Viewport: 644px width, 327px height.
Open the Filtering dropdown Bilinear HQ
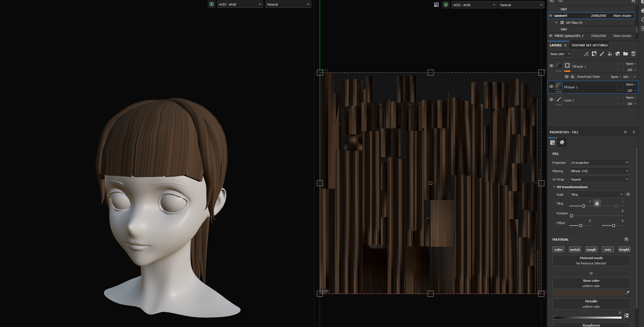pyautogui.click(x=599, y=171)
